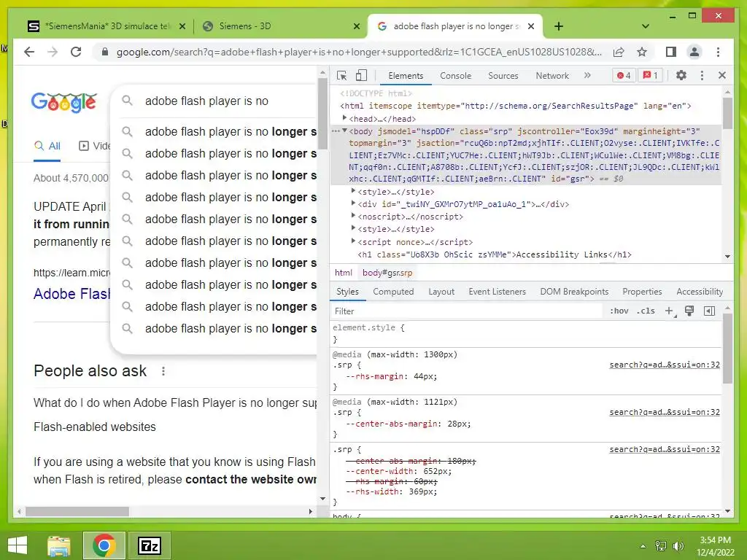Open People also ask options menu

163,371
